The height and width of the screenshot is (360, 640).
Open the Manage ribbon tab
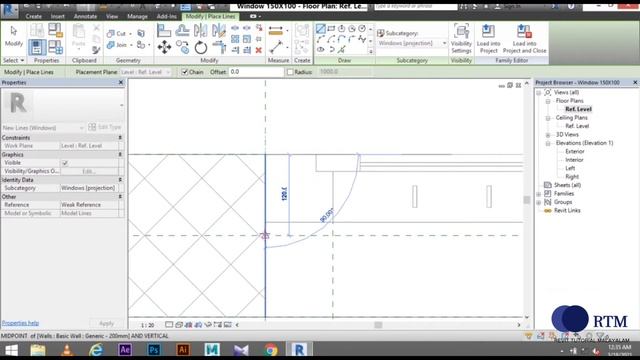coord(137,16)
